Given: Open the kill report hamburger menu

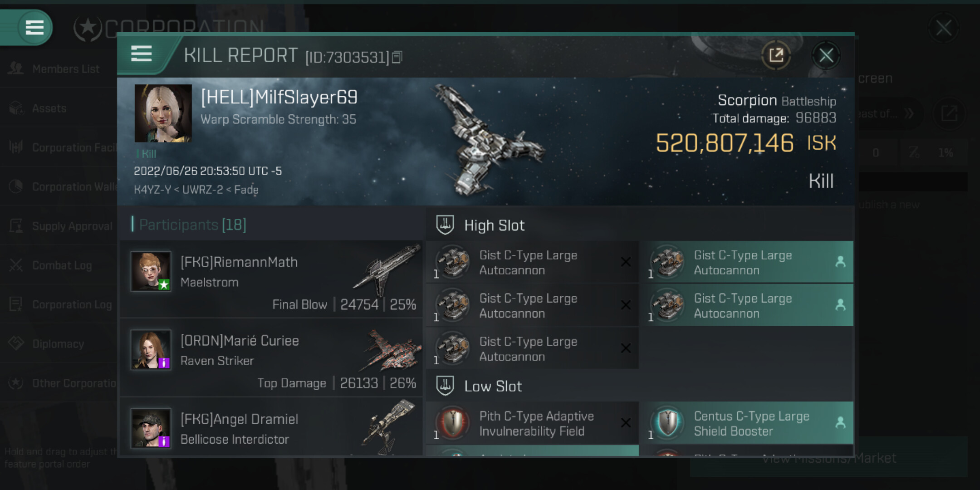Looking at the screenshot, I should [141, 54].
